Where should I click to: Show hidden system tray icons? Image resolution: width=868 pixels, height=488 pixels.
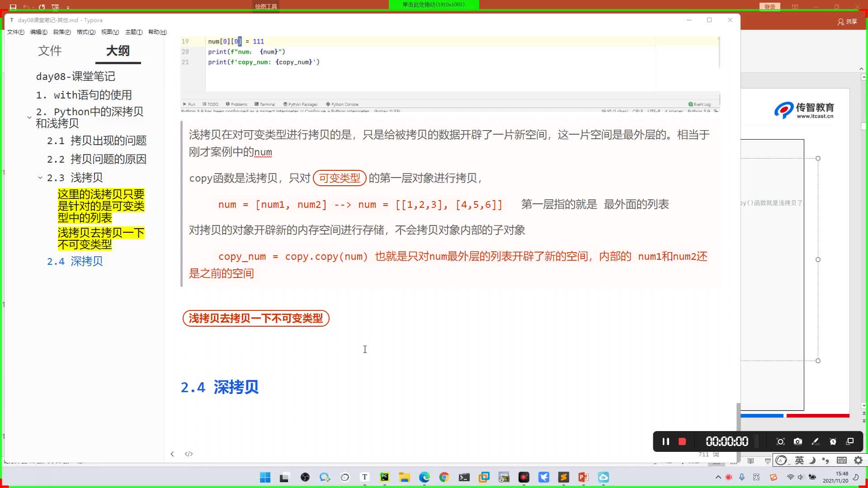[x=718, y=477]
